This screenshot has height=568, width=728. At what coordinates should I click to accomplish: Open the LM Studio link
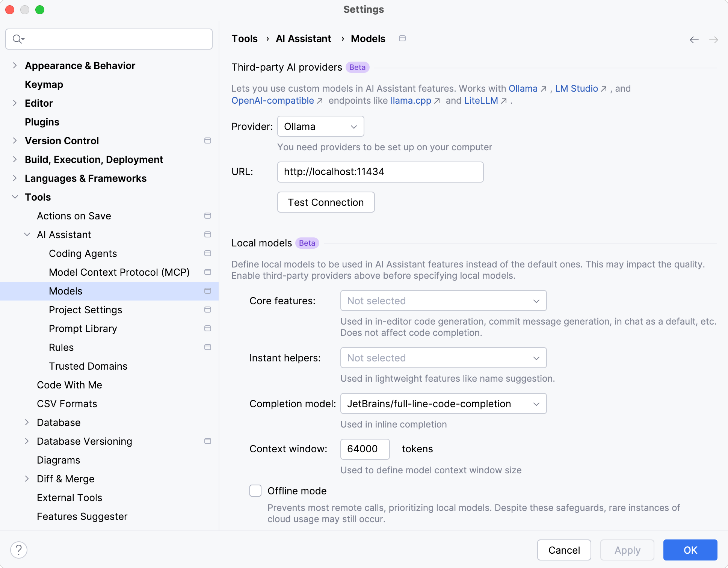(576, 89)
